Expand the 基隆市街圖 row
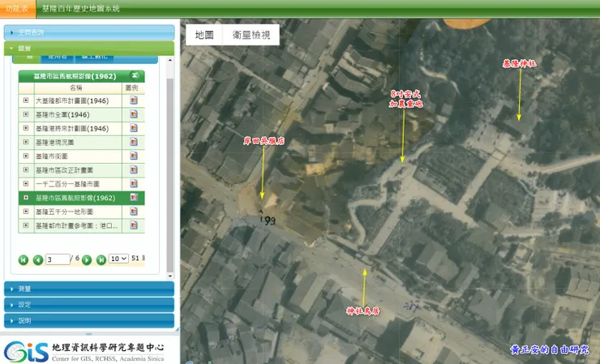Viewport: 600px width, 364px height. [26, 156]
